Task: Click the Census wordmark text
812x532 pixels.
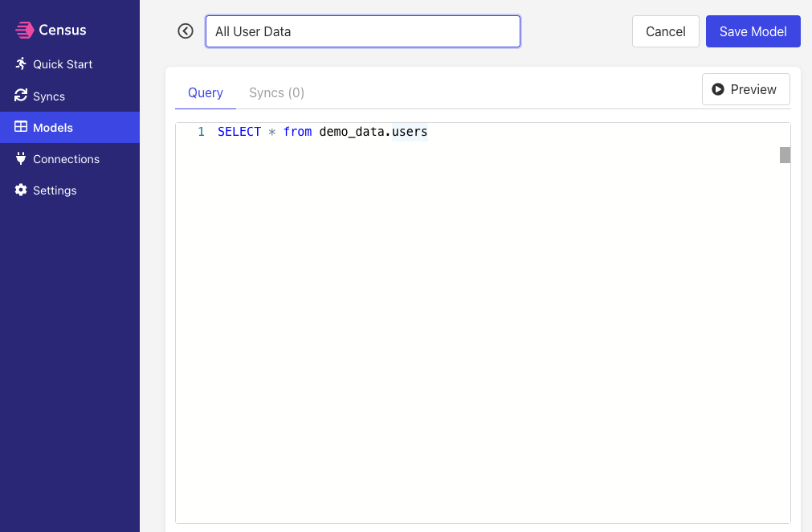Action: tap(63, 31)
